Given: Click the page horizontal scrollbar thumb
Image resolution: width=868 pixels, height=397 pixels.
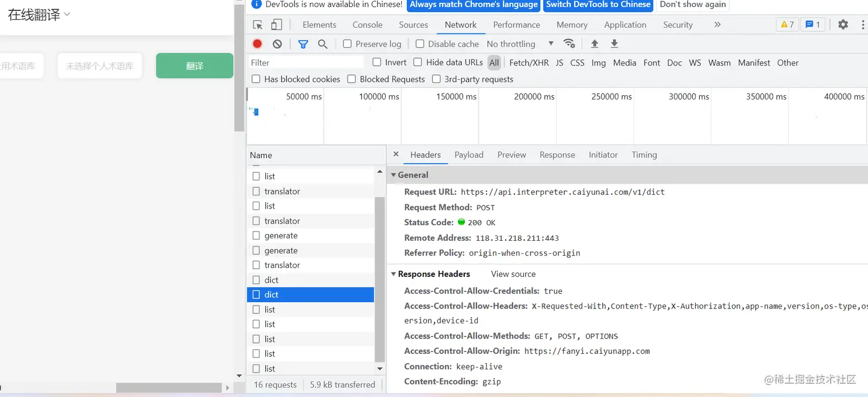Looking at the screenshot, I should click(169, 388).
